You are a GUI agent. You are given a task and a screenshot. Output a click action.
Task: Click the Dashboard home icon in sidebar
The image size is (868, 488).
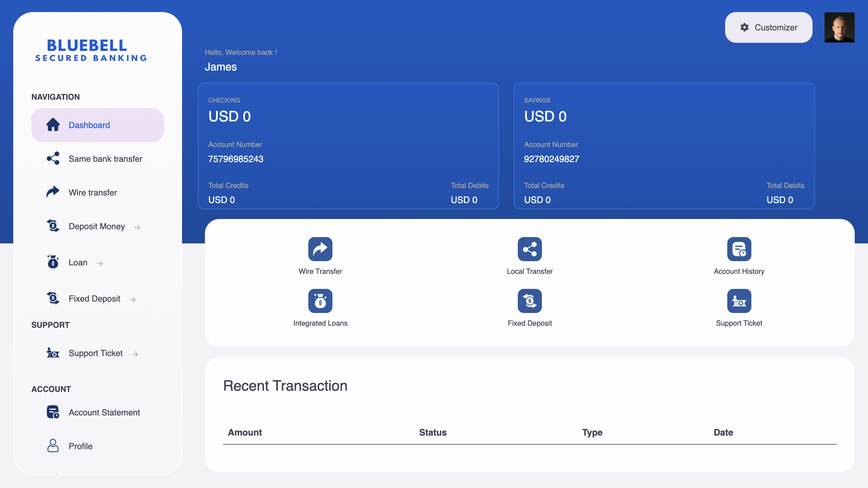(53, 125)
